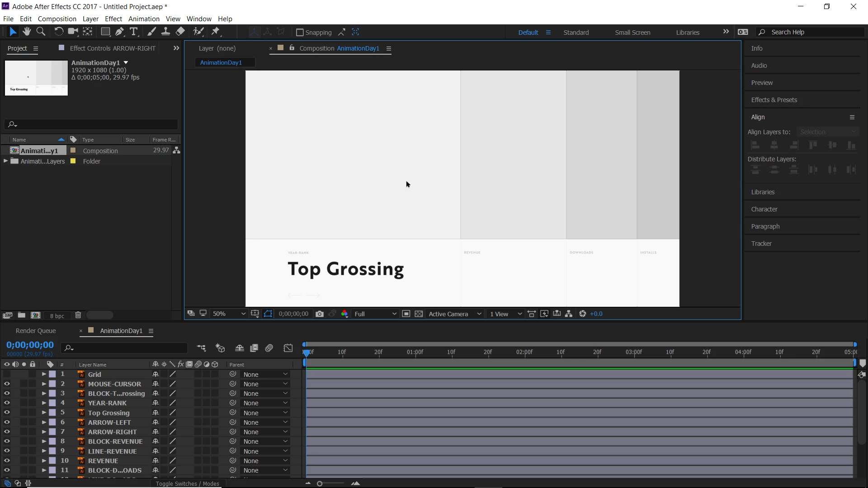Hide the MOUSE-CURSOR layer eye toggle

coord(7,384)
